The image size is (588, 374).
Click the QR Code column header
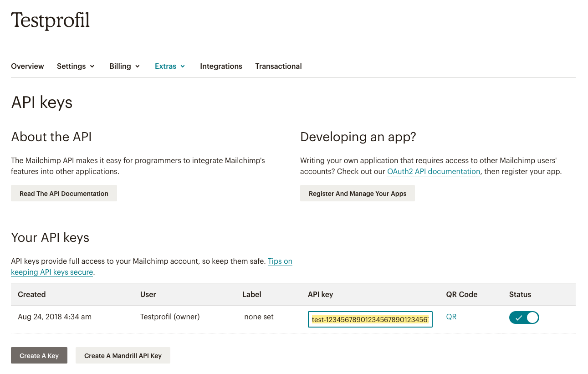462,294
